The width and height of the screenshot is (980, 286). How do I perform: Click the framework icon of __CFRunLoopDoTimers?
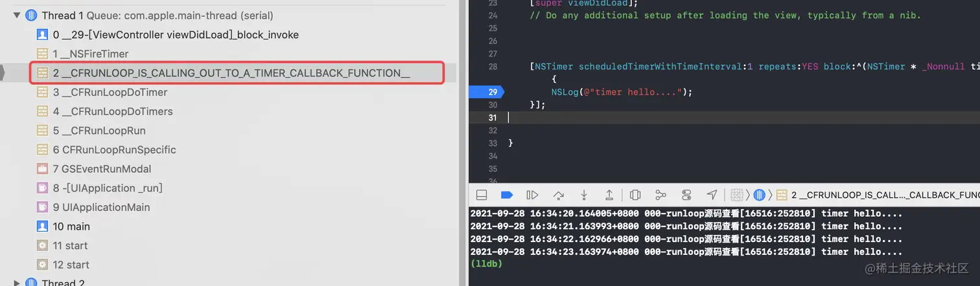click(x=42, y=111)
